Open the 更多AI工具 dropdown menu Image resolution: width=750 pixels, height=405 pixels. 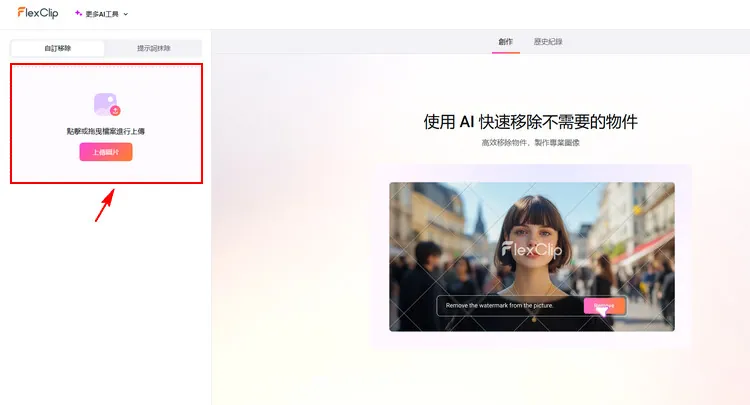click(102, 14)
